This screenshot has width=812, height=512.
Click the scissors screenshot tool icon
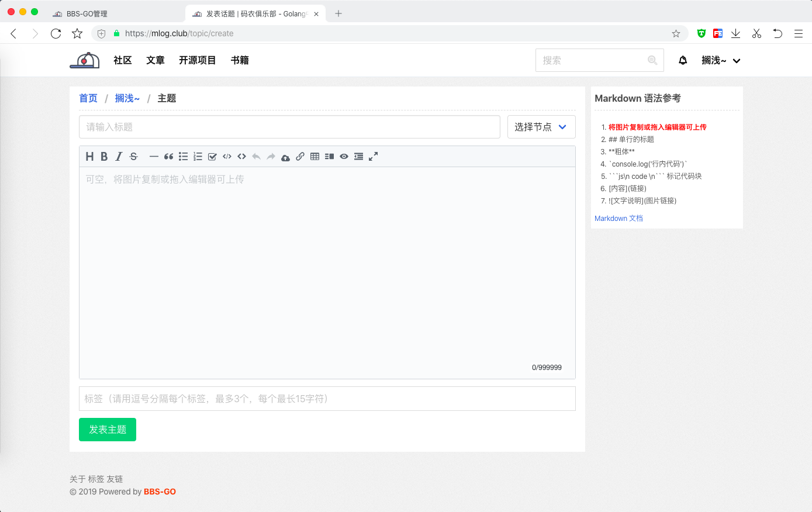click(756, 33)
